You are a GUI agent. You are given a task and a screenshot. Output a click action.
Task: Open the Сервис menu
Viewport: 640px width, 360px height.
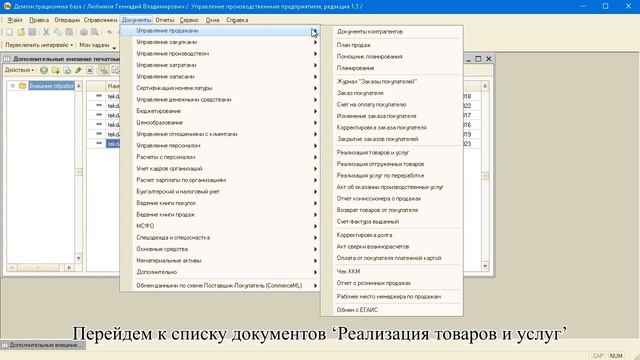[x=189, y=20]
